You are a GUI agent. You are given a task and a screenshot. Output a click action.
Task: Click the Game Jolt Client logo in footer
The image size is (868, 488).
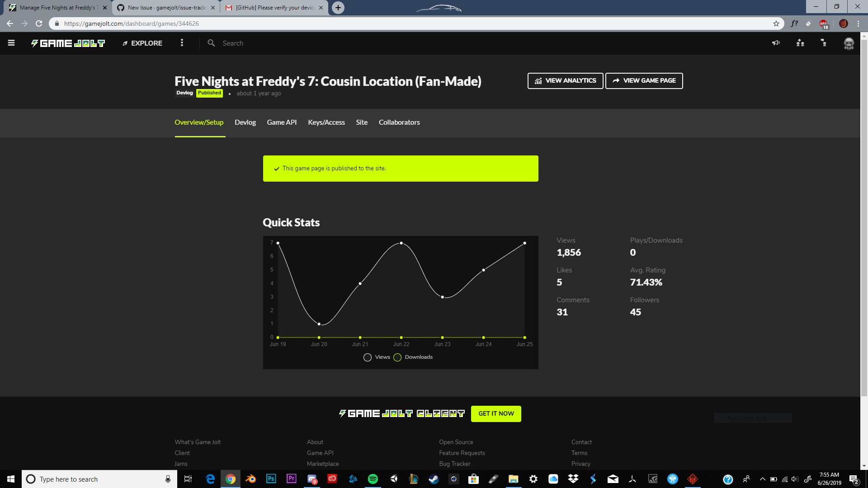tap(401, 413)
